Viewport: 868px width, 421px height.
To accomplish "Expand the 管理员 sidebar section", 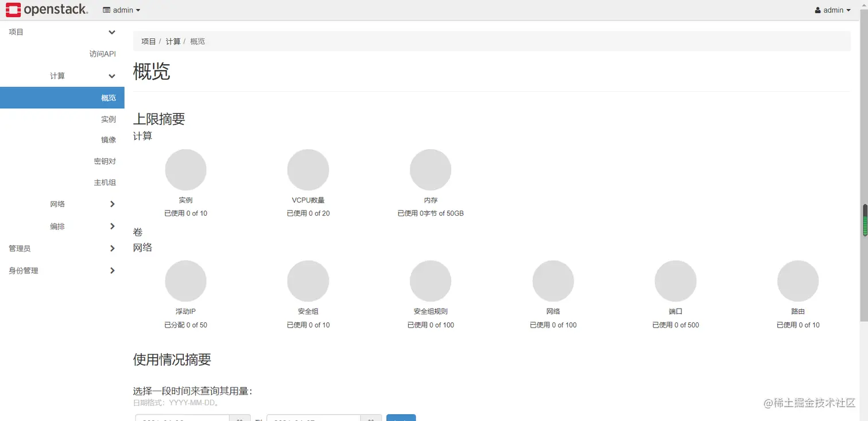I will pyautogui.click(x=62, y=248).
